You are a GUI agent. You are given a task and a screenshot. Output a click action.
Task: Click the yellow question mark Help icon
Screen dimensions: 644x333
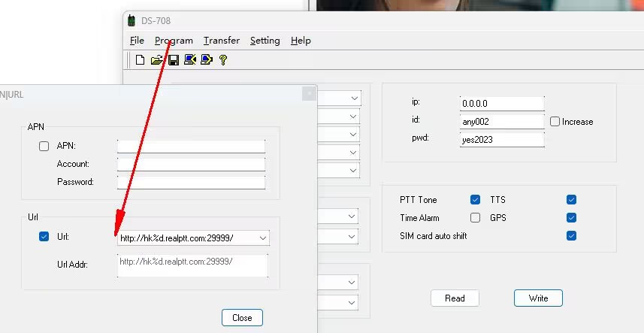tap(222, 60)
